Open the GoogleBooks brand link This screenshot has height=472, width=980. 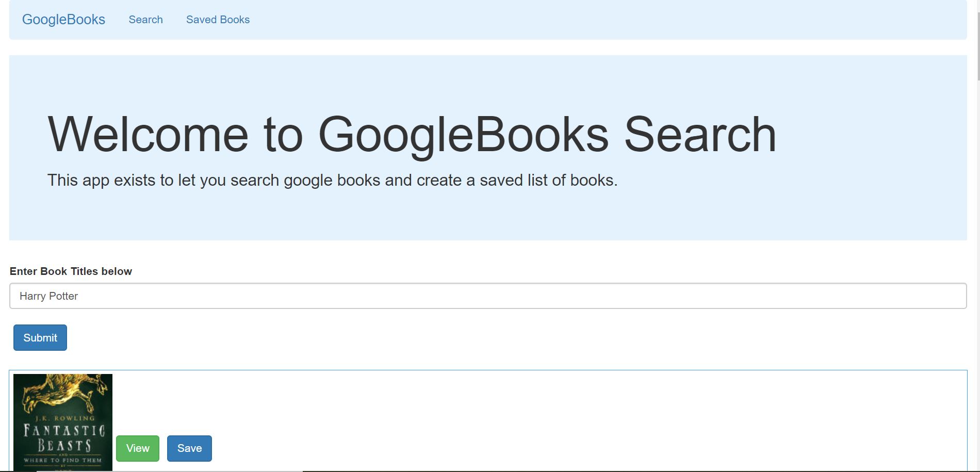click(63, 20)
